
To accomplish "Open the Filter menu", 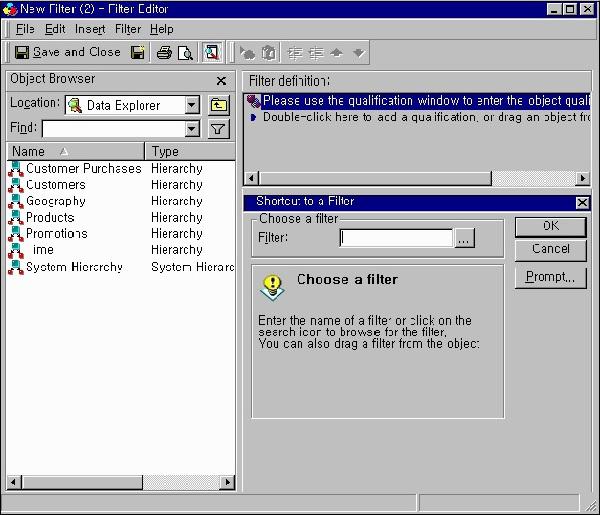I will click(128, 29).
